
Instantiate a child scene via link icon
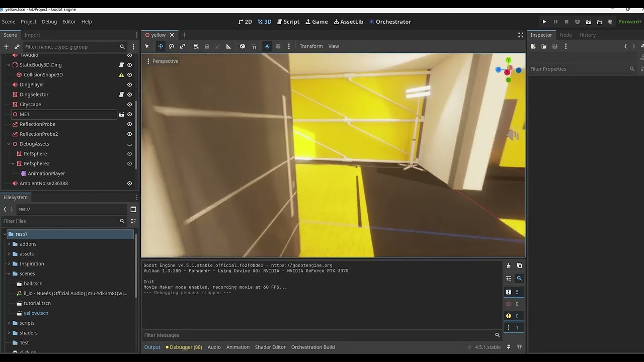coord(17,47)
